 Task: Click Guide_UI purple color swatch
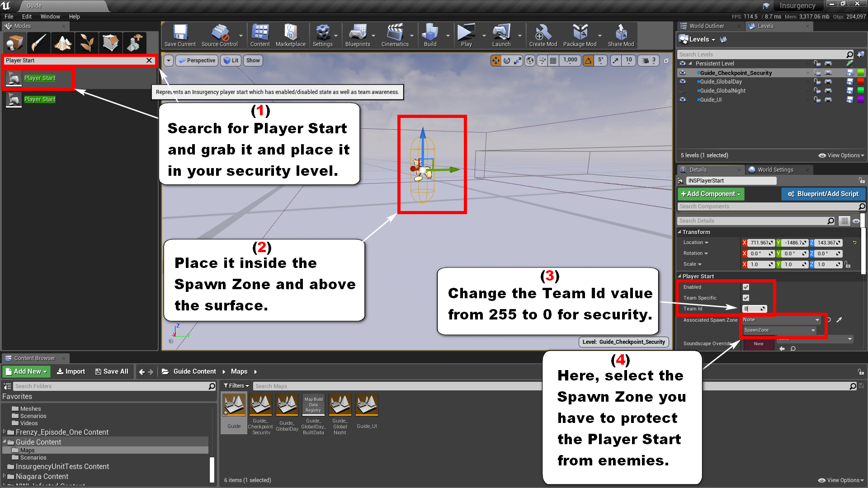(861, 100)
